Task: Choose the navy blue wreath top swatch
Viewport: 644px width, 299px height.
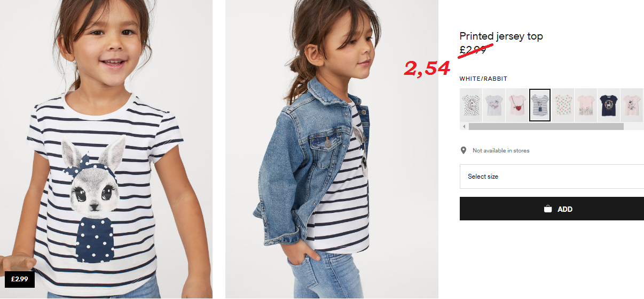Action: tap(609, 105)
